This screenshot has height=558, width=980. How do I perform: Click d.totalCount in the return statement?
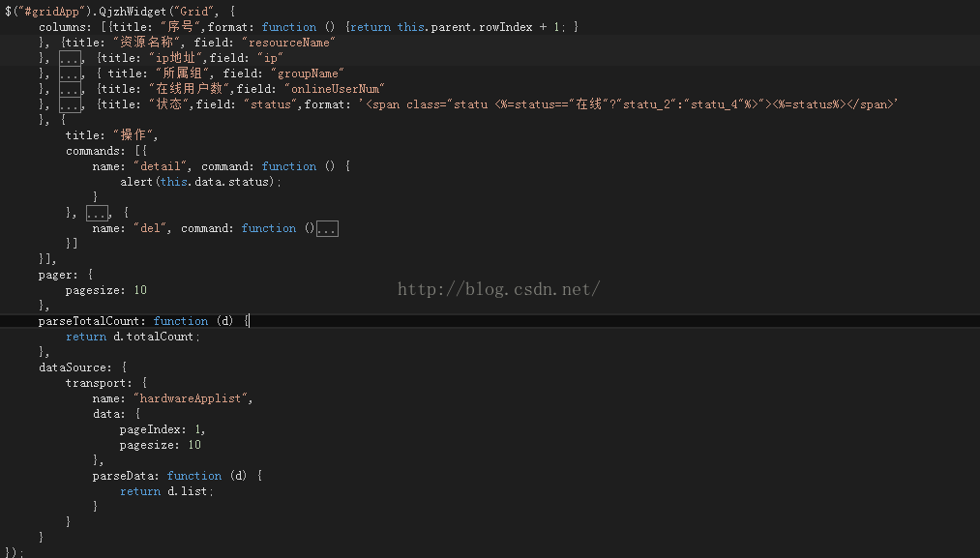point(153,337)
